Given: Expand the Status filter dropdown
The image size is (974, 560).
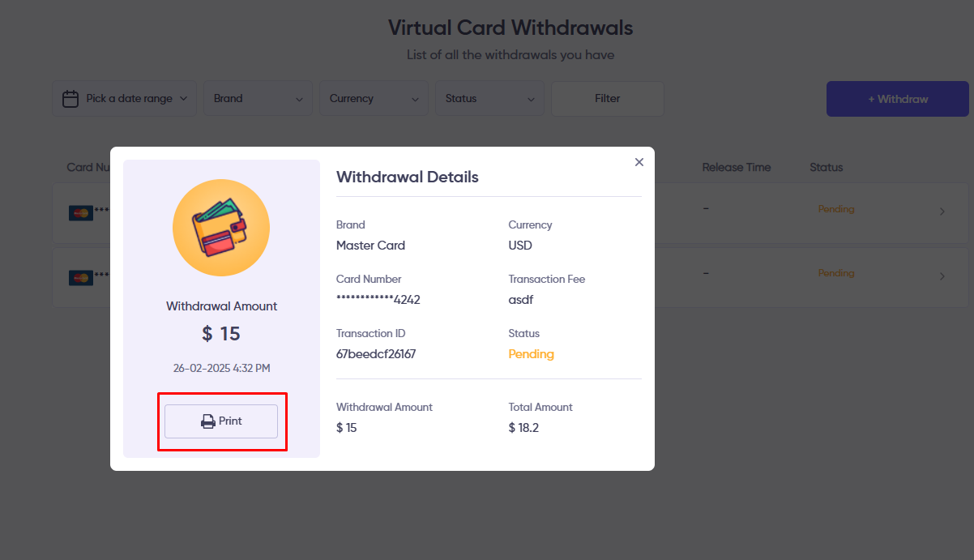Looking at the screenshot, I should pyautogui.click(x=489, y=99).
